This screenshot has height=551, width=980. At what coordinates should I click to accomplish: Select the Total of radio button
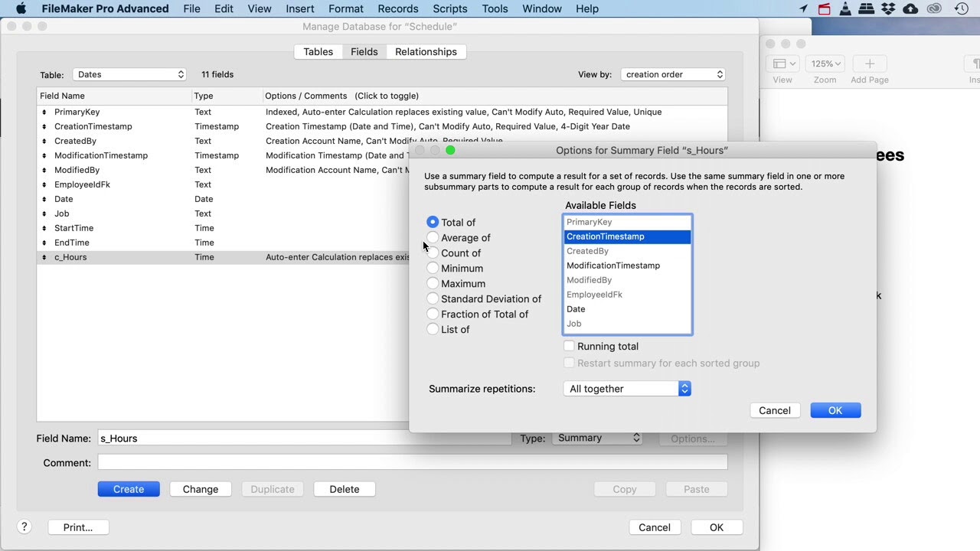(x=433, y=222)
